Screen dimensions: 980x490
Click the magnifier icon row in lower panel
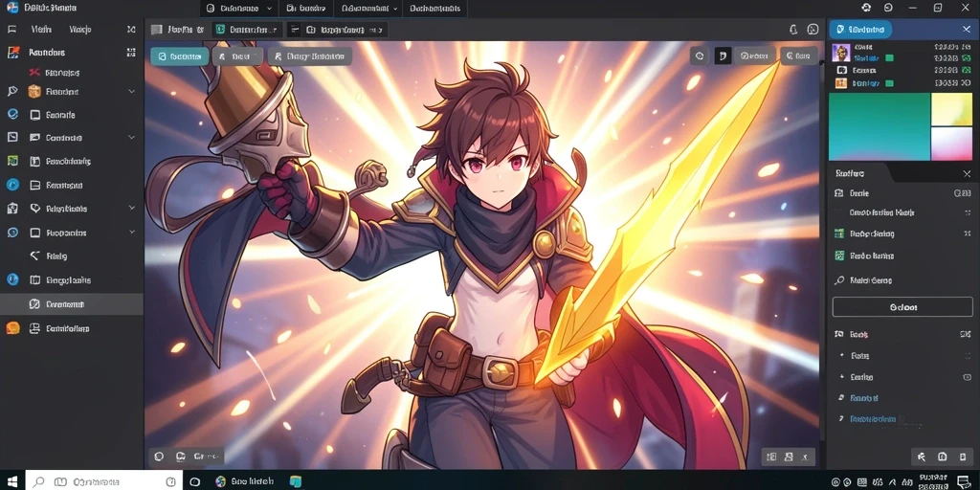[x=902, y=280]
